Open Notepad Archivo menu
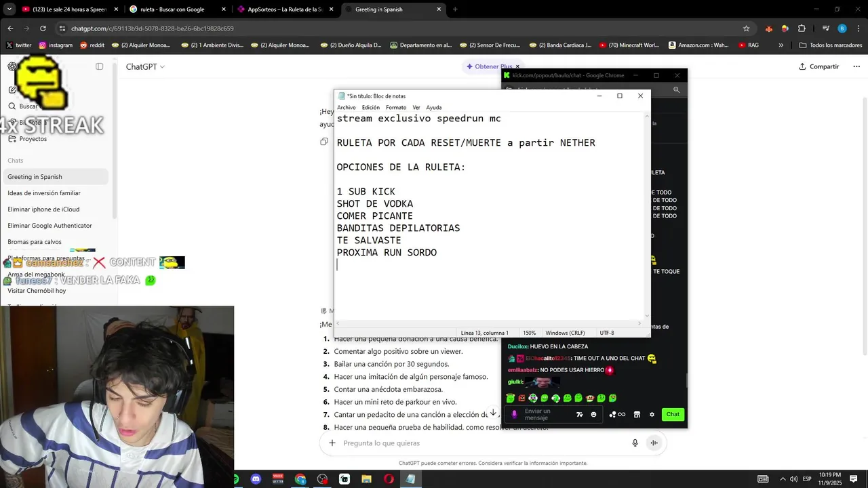Screen dimensions: 868x488 347,108
